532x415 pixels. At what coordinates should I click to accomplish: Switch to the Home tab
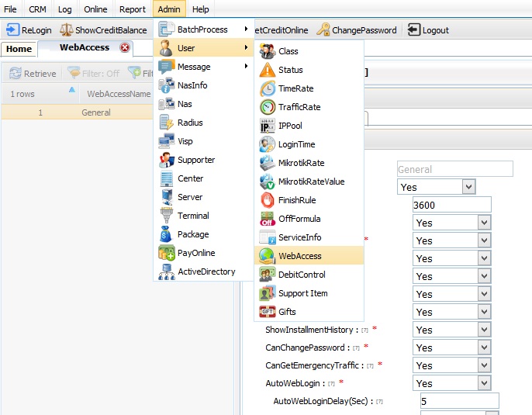[19, 49]
